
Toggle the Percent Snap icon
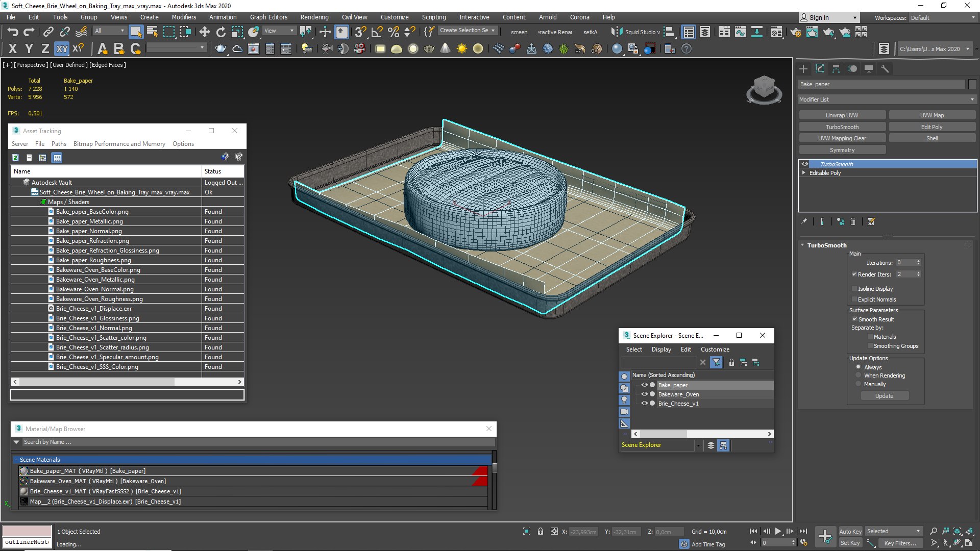(x=394, y=32)
